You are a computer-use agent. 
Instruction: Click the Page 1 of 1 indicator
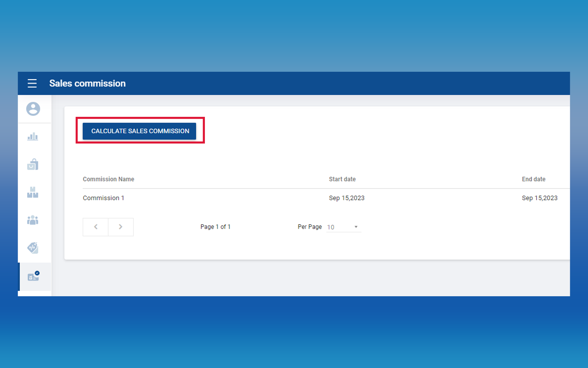click(215, 227)
